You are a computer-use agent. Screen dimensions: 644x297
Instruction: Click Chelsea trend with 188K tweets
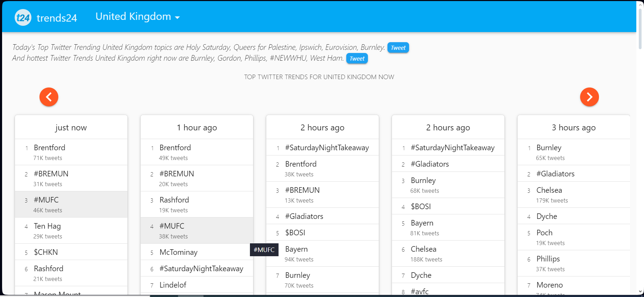click(x=423, y=249)
